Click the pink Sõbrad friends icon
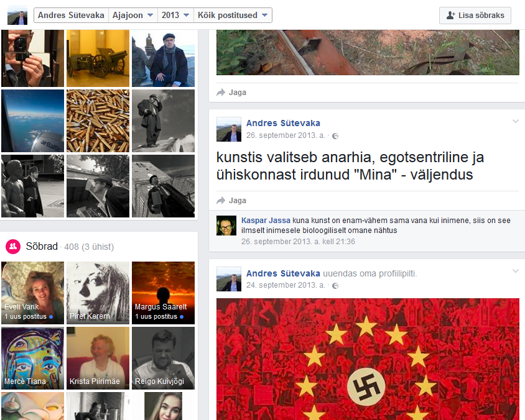 pos(13,247)
